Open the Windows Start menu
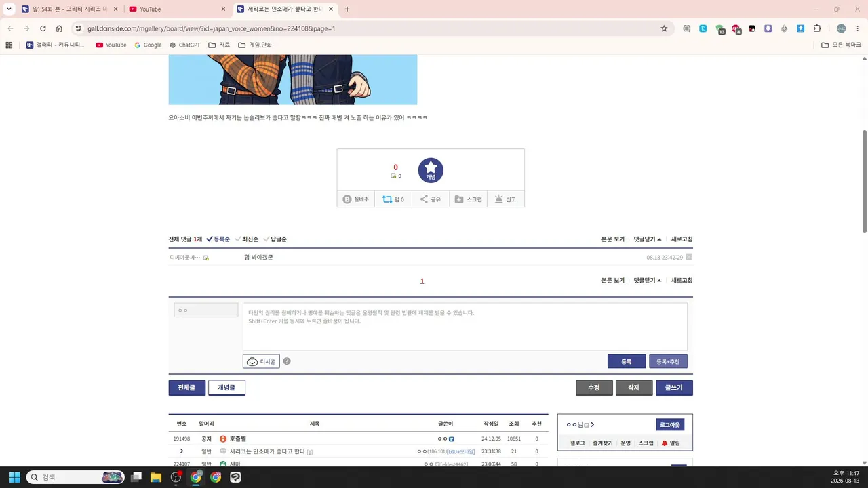Screen dimensions: 868x488 coord(14,477)
